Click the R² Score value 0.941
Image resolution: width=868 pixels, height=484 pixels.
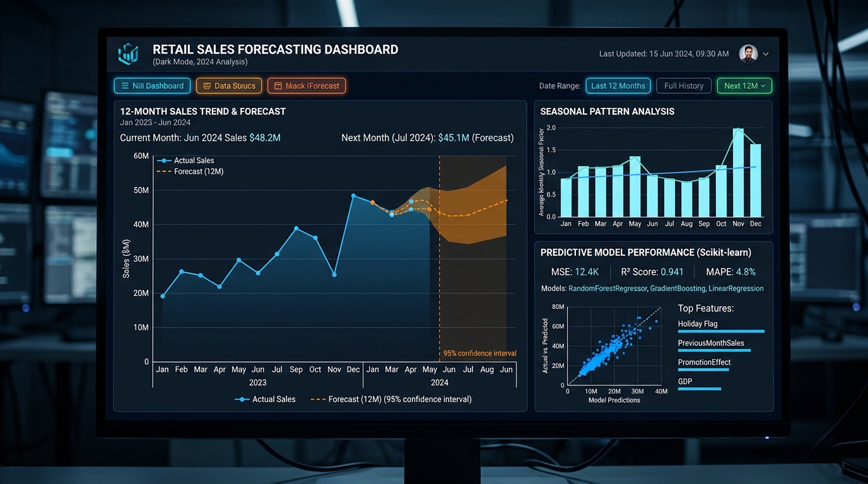(672, 272)
